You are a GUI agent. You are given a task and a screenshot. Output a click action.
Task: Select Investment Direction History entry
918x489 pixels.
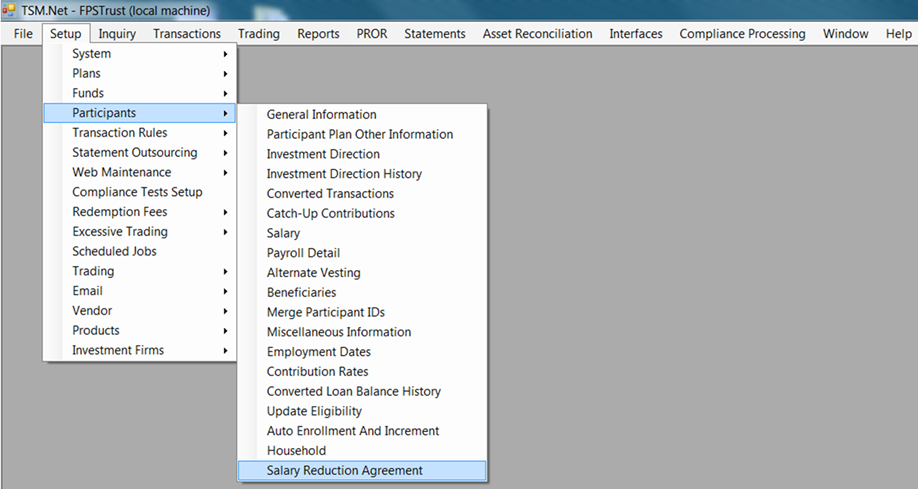pos(344,174)
